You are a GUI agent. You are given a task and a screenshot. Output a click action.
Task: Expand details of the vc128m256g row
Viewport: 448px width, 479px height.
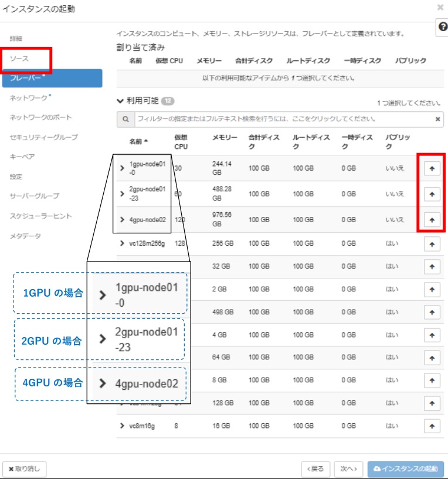click(x=122, y=243)
